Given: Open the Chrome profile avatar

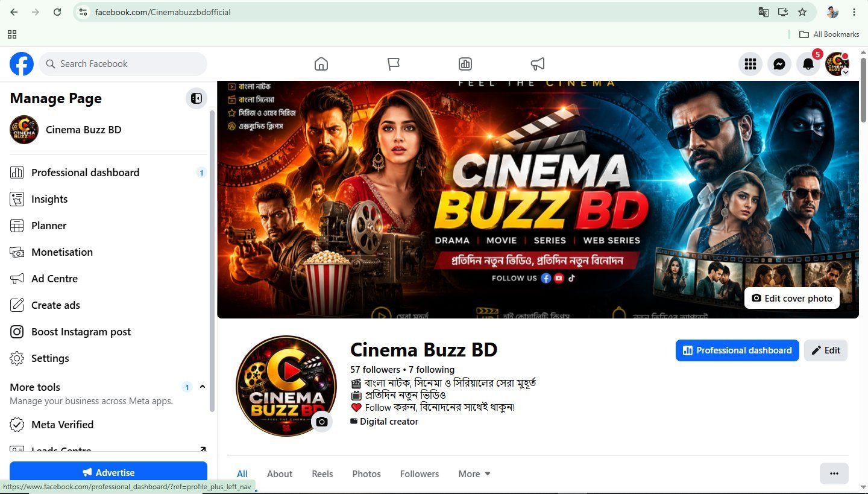Looking at the screenshot, I should 832,12.
